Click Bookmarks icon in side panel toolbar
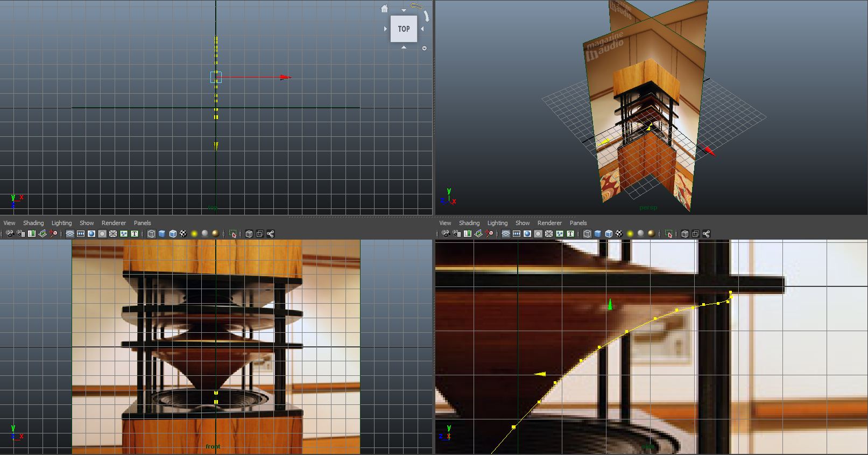Image resolution: width=868 pixels, height=455 pixels. click(x=468, y=234)
